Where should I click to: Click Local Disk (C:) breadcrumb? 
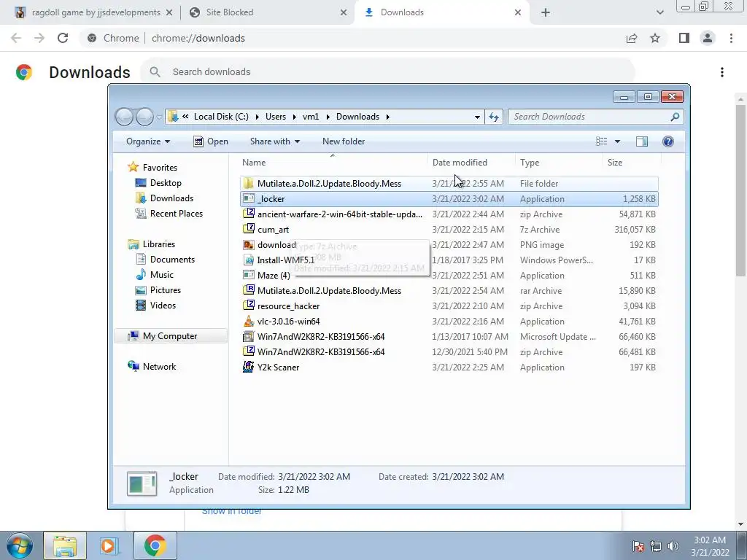221,117
